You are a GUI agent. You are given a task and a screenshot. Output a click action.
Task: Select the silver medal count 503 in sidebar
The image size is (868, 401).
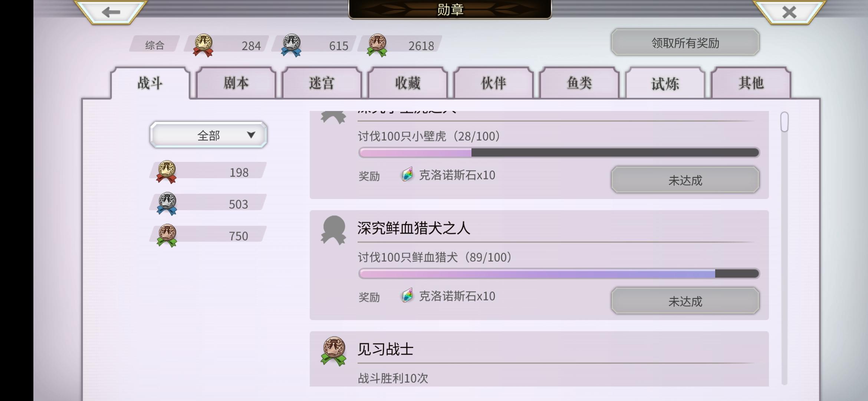[238, 204]
